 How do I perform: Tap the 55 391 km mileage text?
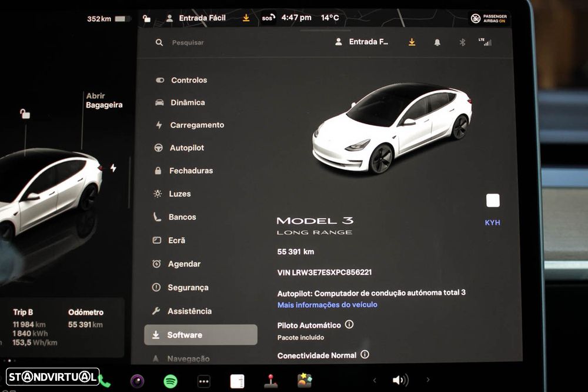coord(296,251)
